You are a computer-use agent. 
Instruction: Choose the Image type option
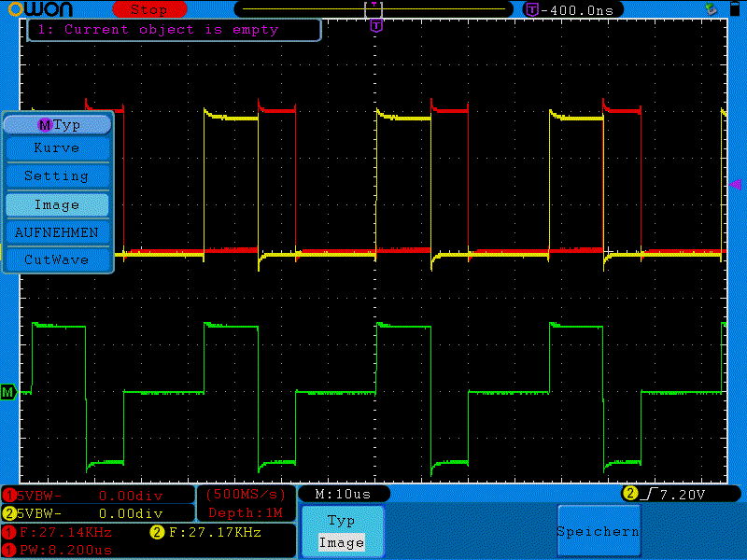(x=57, y=205)
